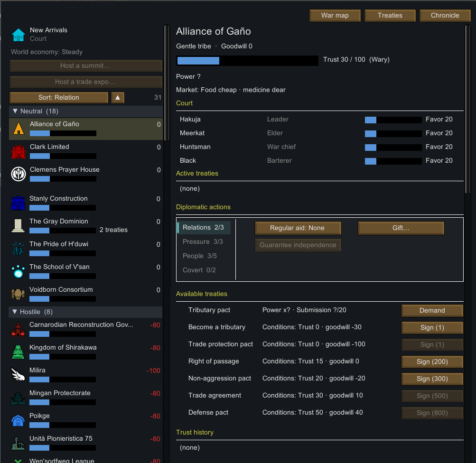Image resolution: width=476 pixels, height=463 pixels.
Task: Click the Alliance of Gaño tent icon
Action: (19, 129)
